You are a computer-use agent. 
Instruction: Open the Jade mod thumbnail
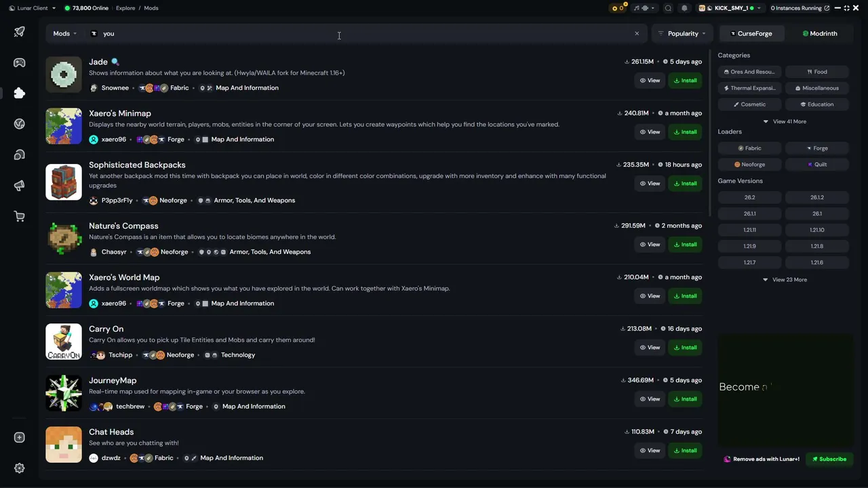coord(64,75)
